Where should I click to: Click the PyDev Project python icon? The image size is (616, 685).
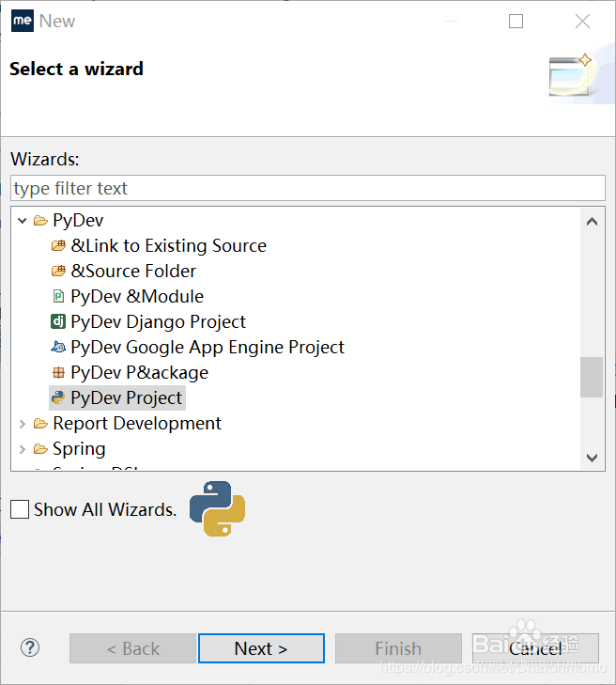tap(58, 398)
